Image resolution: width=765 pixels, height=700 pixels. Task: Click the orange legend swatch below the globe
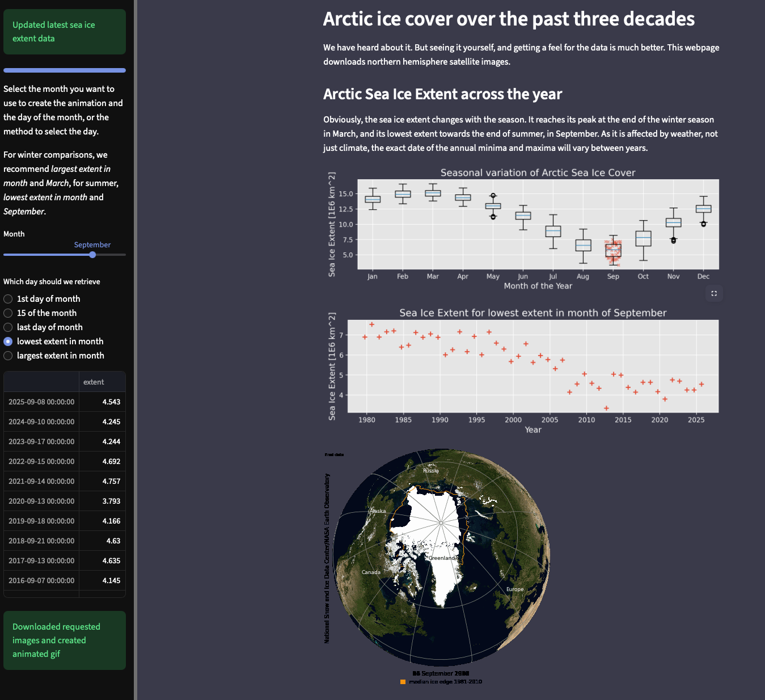tap(403, 681)
